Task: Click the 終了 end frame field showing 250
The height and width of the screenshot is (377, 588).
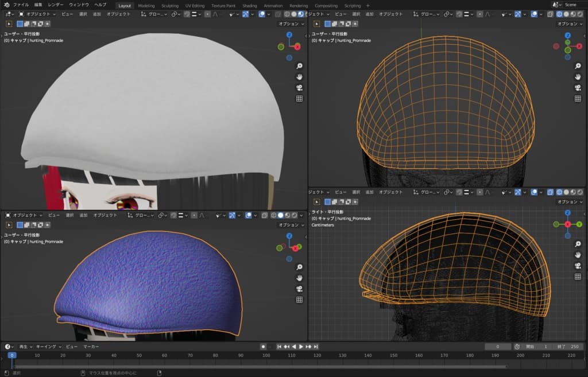Action: (x=568, y=347)
